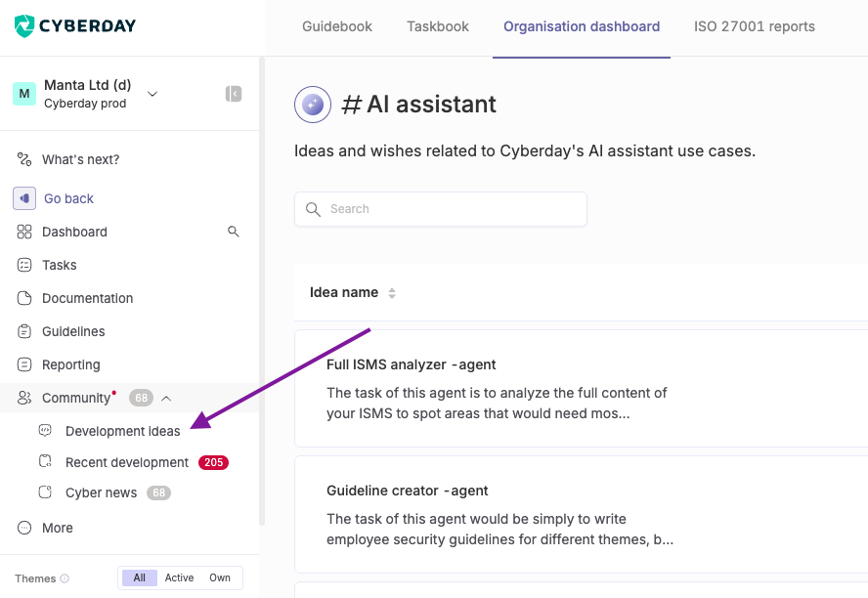Open the Dashboard menu item
868x598 pixels.
(74, 232)
